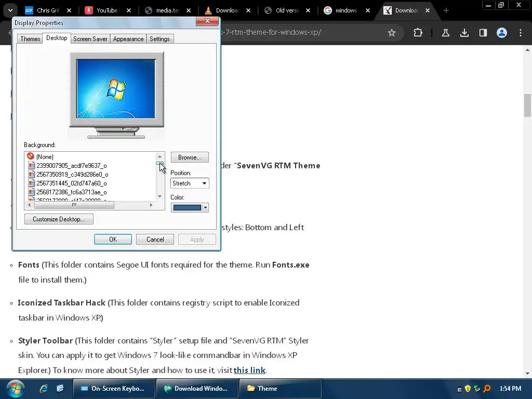Click background list scroll up arrow
Viewport: 532px width, 399px height.
click(x=160, y=156)
